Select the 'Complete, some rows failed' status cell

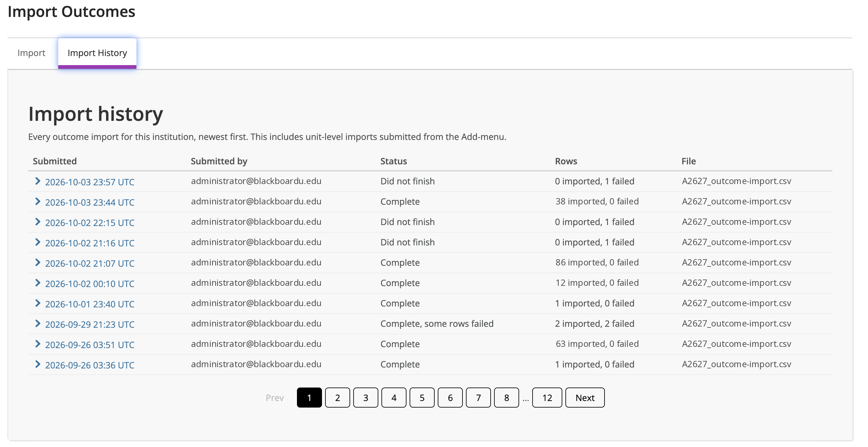tap(437, 324)
